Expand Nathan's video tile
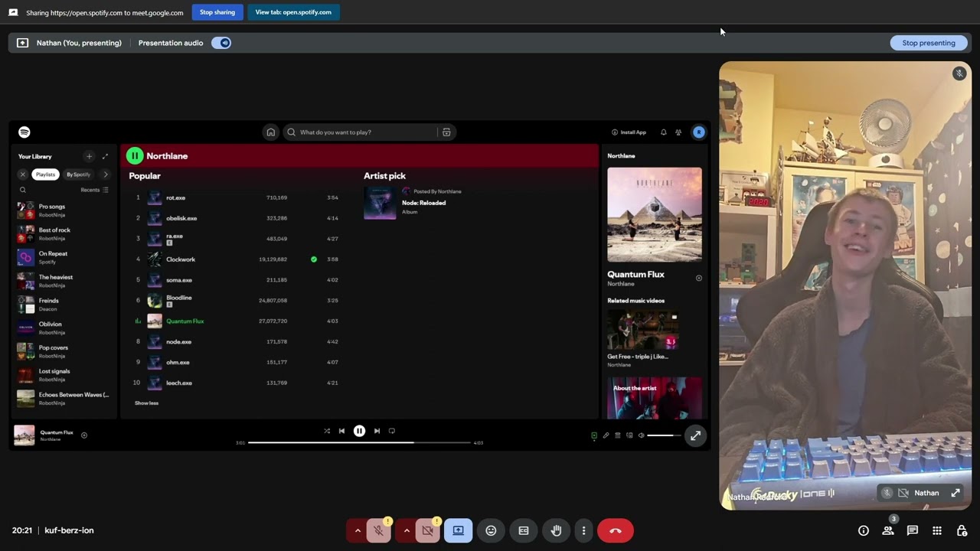This screenshot has height=551, width=980. pyautogui.click(x=955, y=493)
